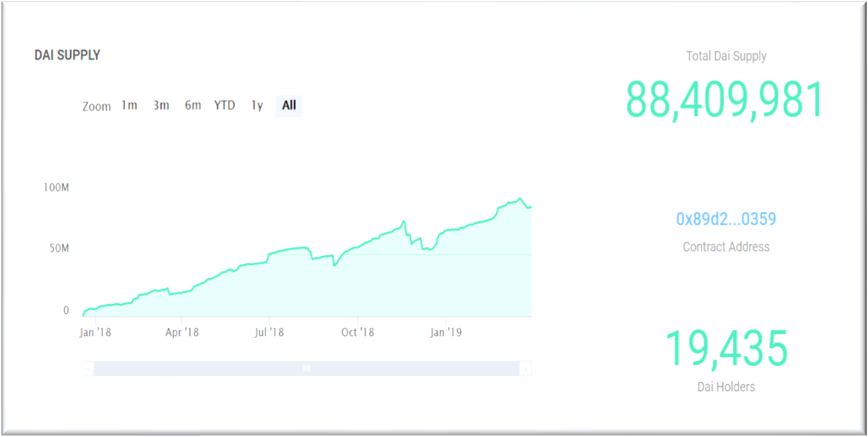
Task: Set chart range to YTD
Action: pos(224,106)
